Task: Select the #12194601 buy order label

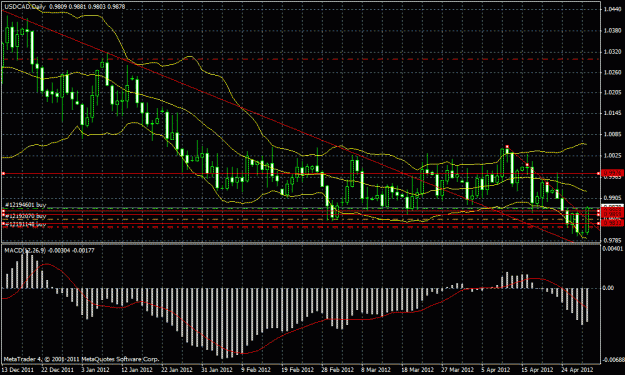Action: (x=26, y=205)
